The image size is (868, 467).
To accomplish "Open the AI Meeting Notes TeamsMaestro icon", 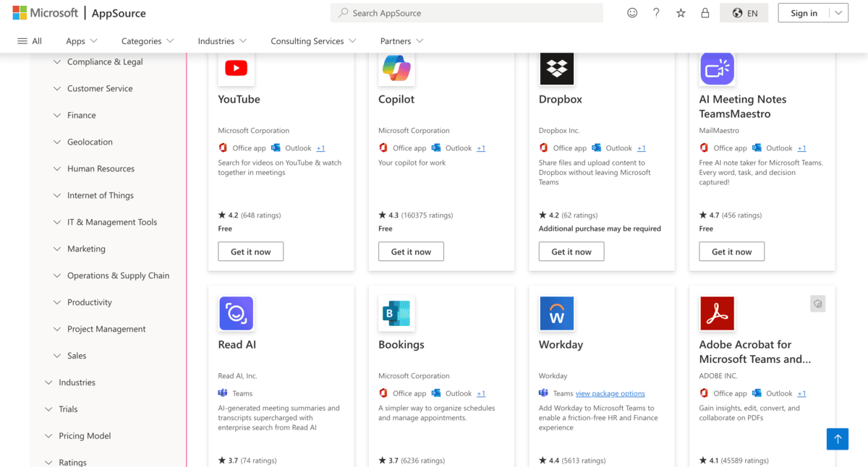I will pyautogui.click(x=717, y=68).
